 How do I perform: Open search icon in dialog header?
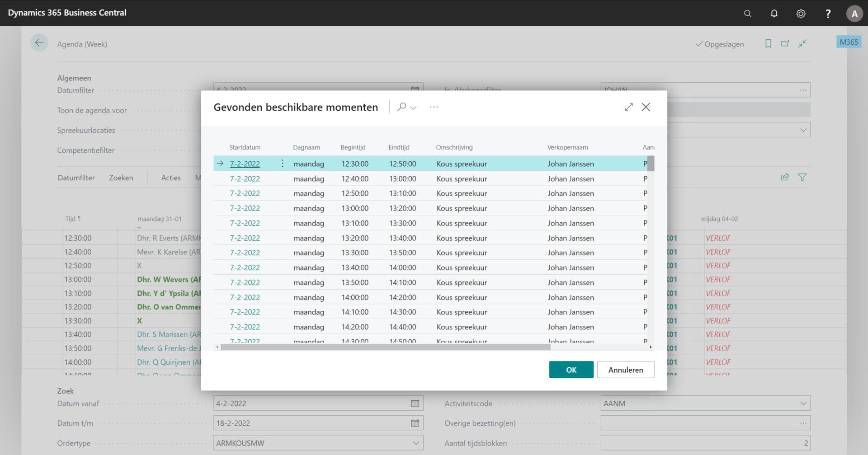(x=401, y=107)
